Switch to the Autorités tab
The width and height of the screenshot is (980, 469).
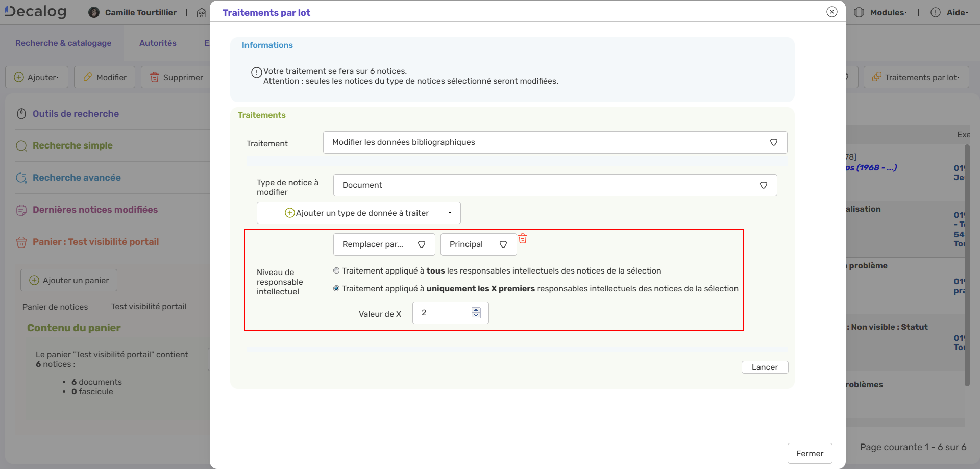click(158, 43)
